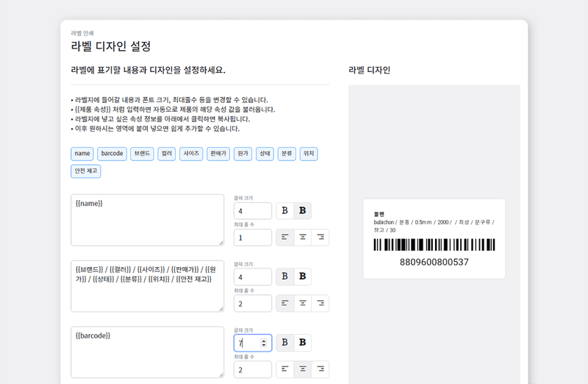This screenshot has height=384, width=588.
Task: Click the font size stepper arrows in barcode row
Action: [x=264, y=343]
